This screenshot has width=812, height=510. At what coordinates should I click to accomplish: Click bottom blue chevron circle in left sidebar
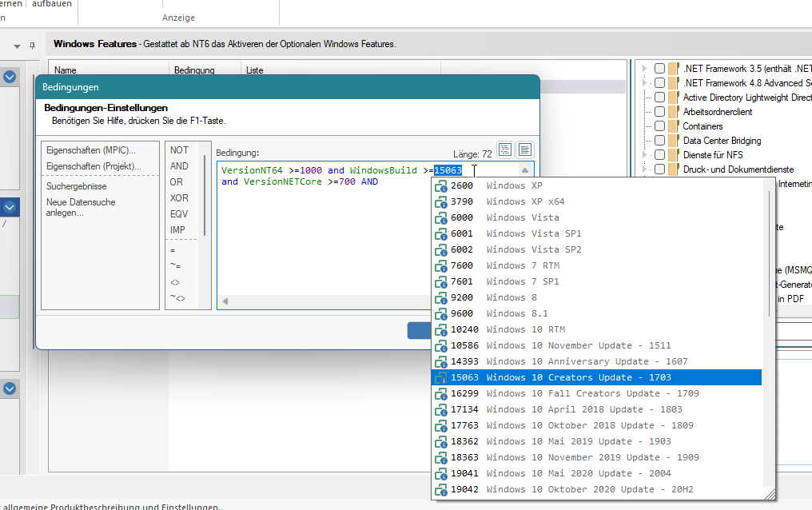(10, 388)
